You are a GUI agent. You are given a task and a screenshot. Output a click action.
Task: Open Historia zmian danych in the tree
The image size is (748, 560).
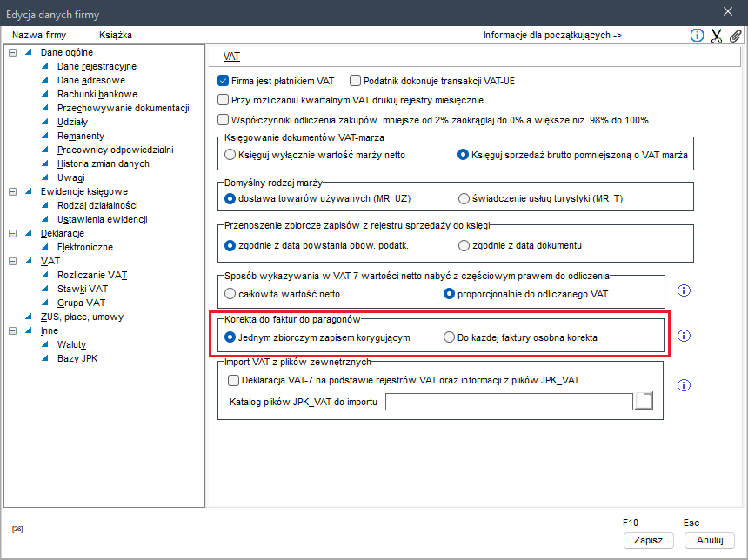(x=103, y=163)
